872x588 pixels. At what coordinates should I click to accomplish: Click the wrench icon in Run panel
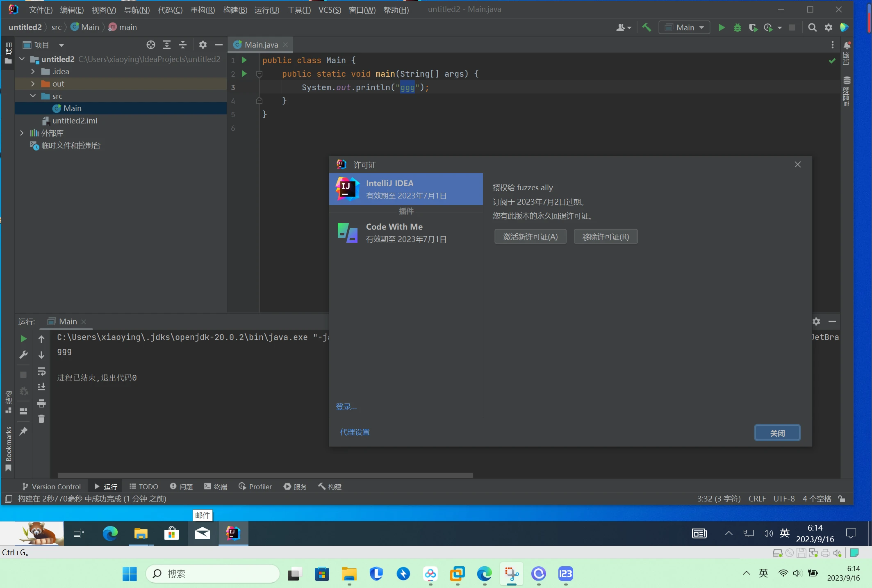coord(23,355)
